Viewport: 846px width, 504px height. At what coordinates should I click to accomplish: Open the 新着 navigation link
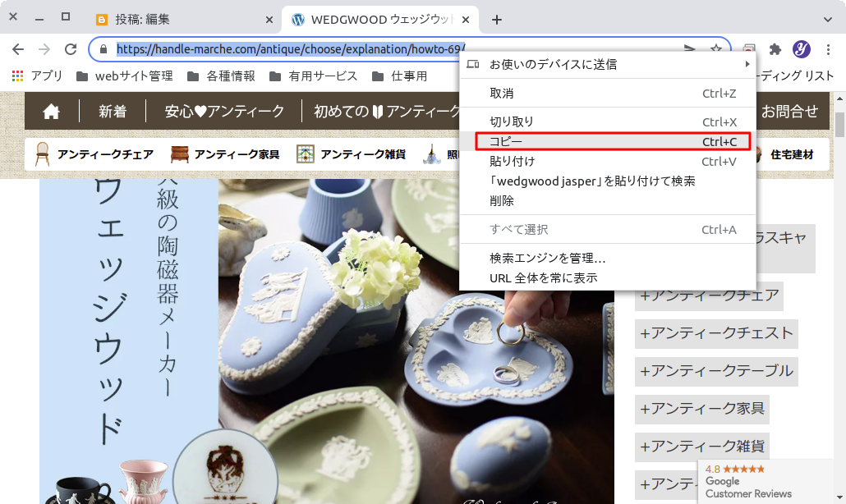pos(113,112)
